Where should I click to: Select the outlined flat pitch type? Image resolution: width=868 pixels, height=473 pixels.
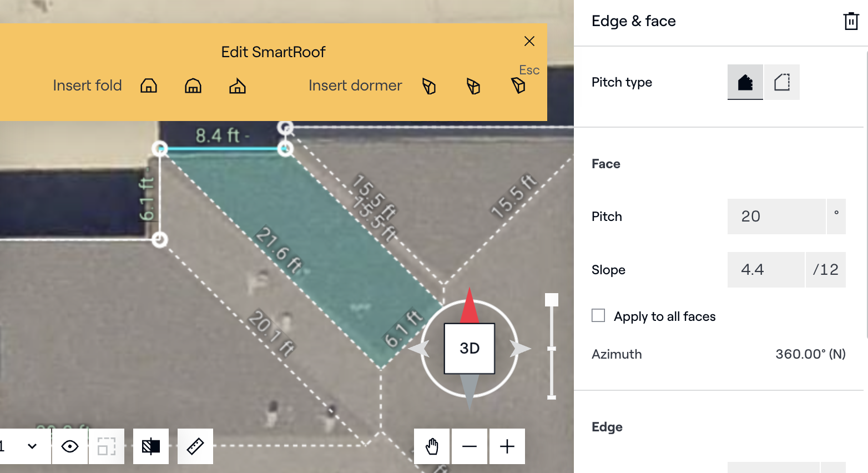[x=782, y=82]
